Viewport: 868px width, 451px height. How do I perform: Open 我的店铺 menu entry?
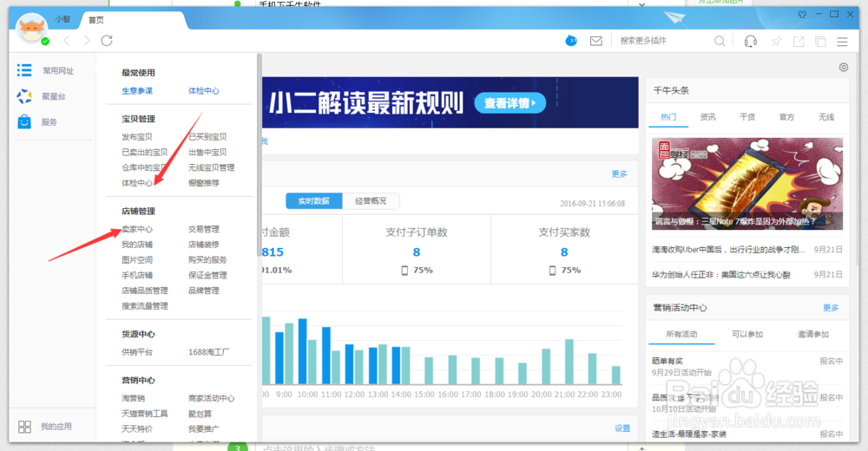pyautogui.click(x=137, y=245)
